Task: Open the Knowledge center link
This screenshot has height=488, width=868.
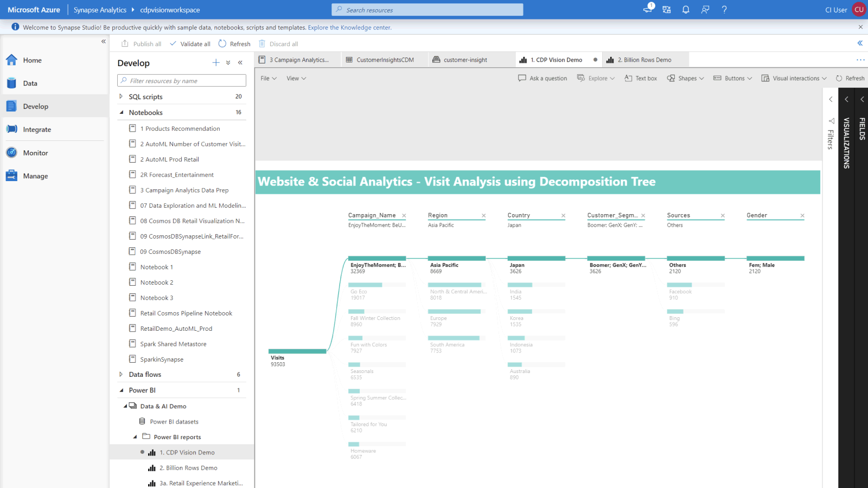Action: pos(349,28)
